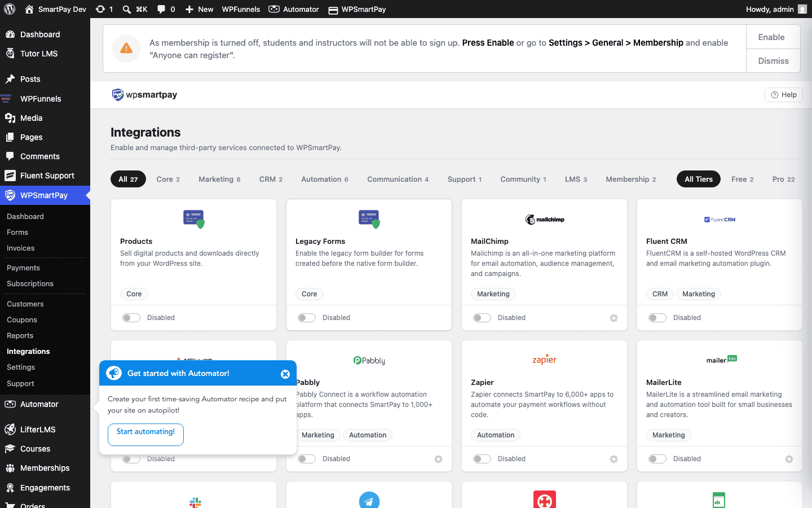Image resolution: width=812 pixels, height=508 pixels.
Task: Click the updates icon showing 1
Action: tap(104, 9)
